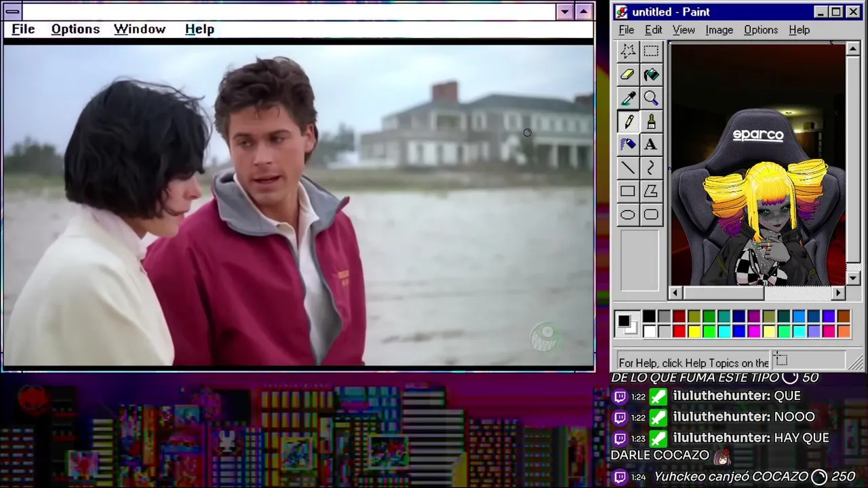Maximize the Paint window
Screen dimensions: 868x488
click(x=836, y=12)
